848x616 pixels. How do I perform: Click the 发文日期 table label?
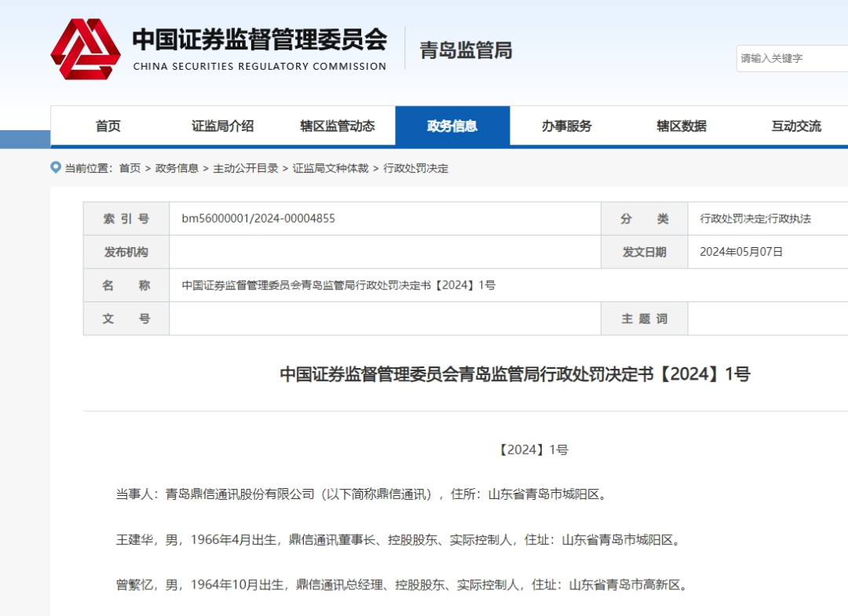click(x=644, y=252)
